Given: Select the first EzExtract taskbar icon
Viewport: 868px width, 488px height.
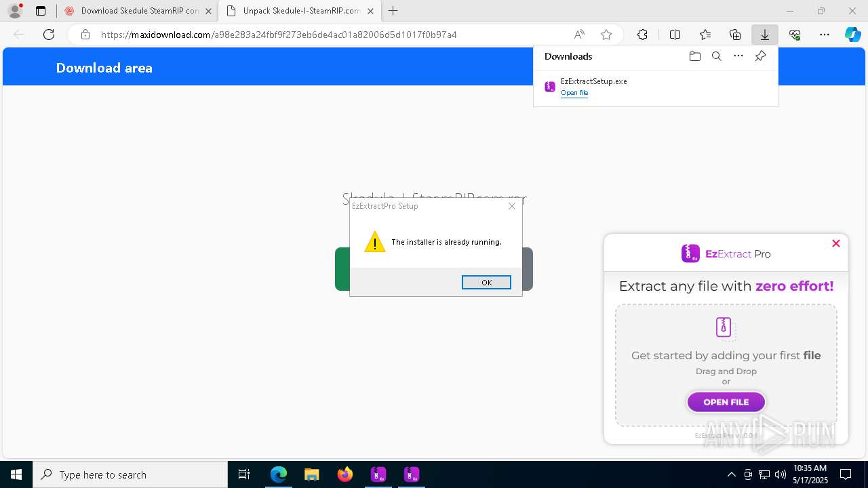Looking at the screenshot, I should [378, 474].
